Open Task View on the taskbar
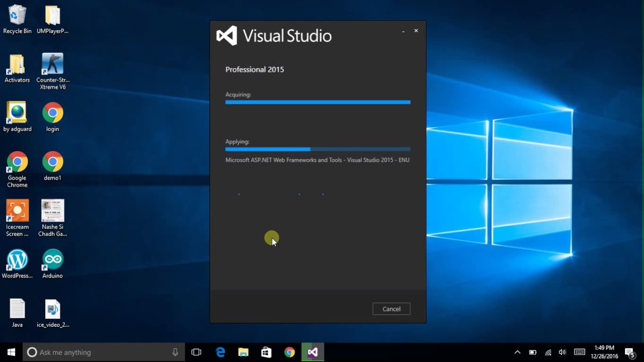This screenshot has width=644, height=362. click(x=196, y=352)
